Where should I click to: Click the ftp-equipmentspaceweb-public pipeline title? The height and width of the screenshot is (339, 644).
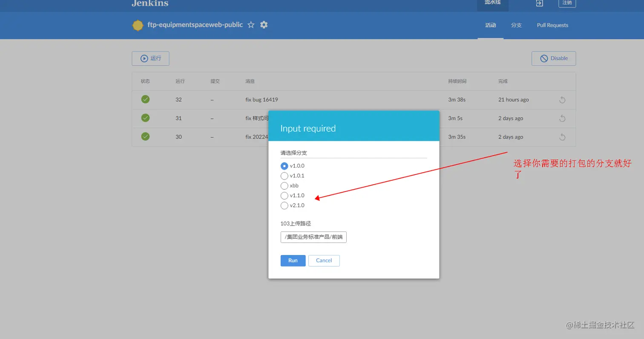click(195, 25)
